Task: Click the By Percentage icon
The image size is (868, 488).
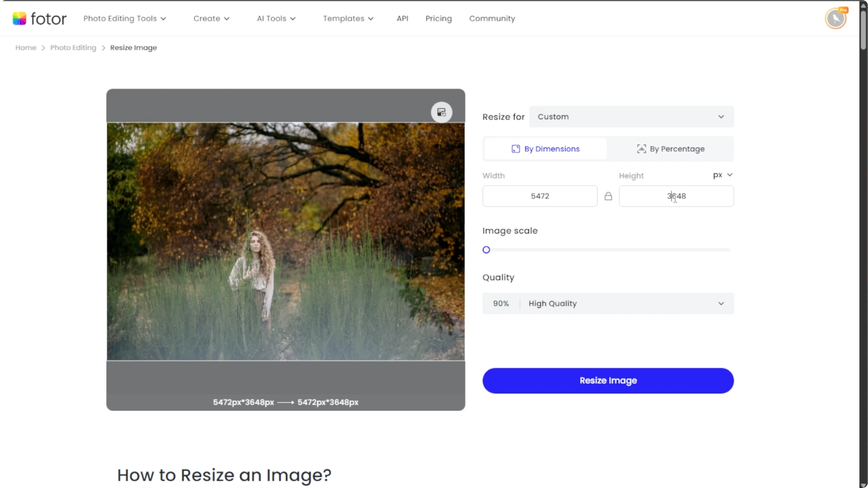Action: click(641, 149)
